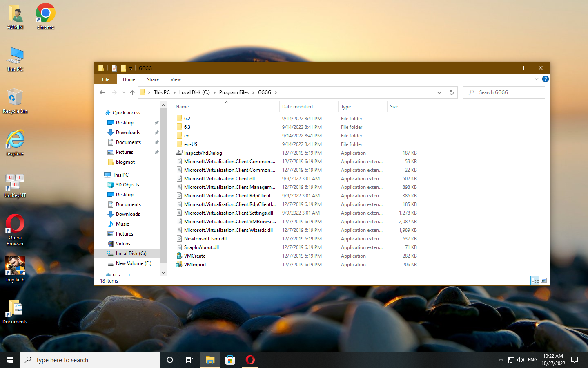This screenshot has width=588, height=368.
Task: Open the View ribbon tab
Action: [176, 79]
